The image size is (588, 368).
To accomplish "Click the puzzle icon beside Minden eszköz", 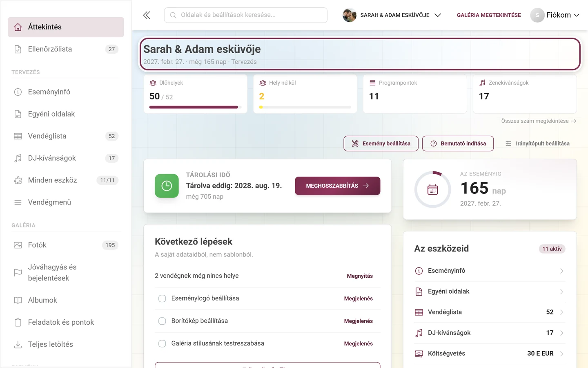I will (x=18, y=180).
